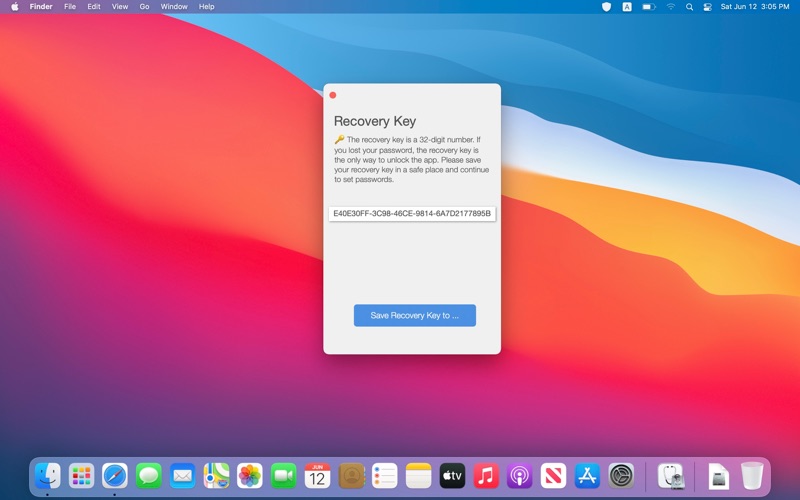The height and width of the screenshot is (500, 800).
Task: Click the recovery key text field
Action: click(x=412, y=213)
